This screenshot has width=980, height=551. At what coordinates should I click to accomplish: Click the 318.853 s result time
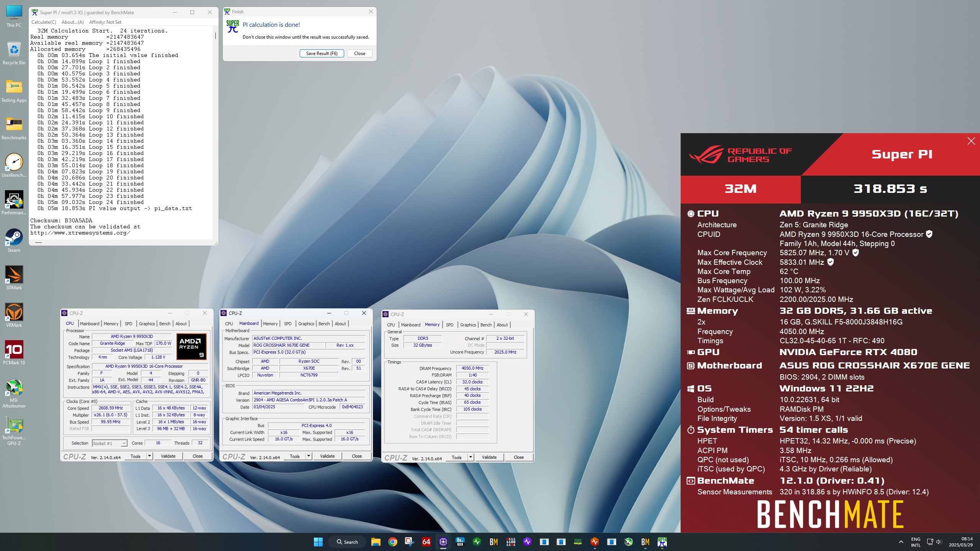(x=890, y=189)
